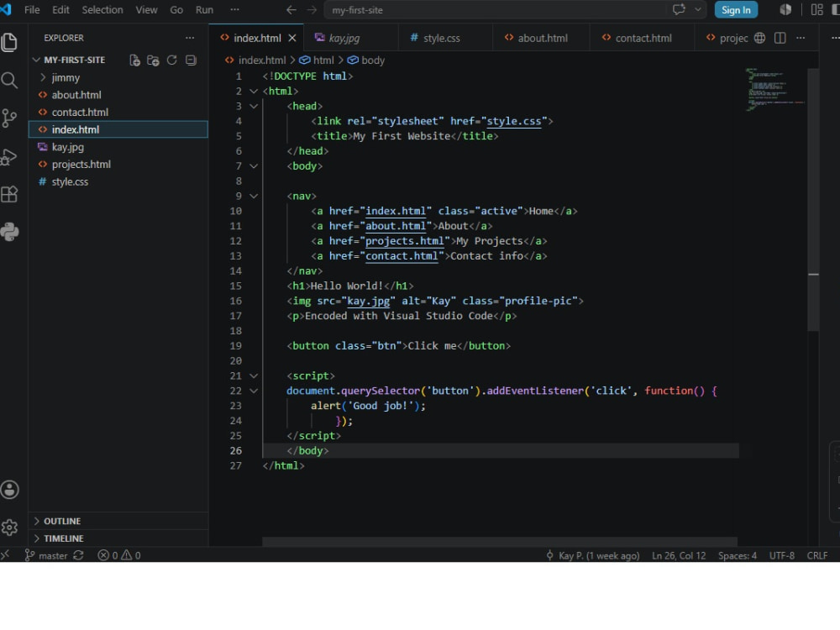Fold the body block on line 7
Image resolution: width=840 pixels, height=630 pixels.
coord(254,166)
